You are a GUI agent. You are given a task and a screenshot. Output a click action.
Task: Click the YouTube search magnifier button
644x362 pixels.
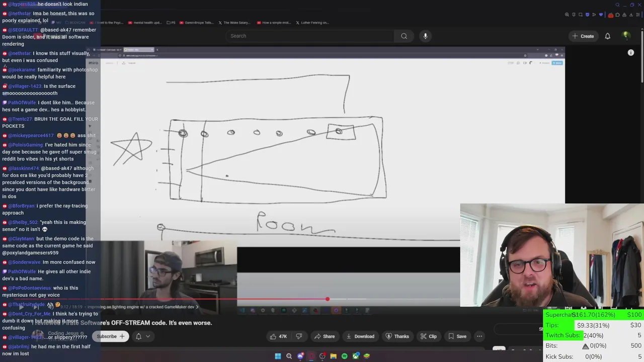(x=404, y=36)
